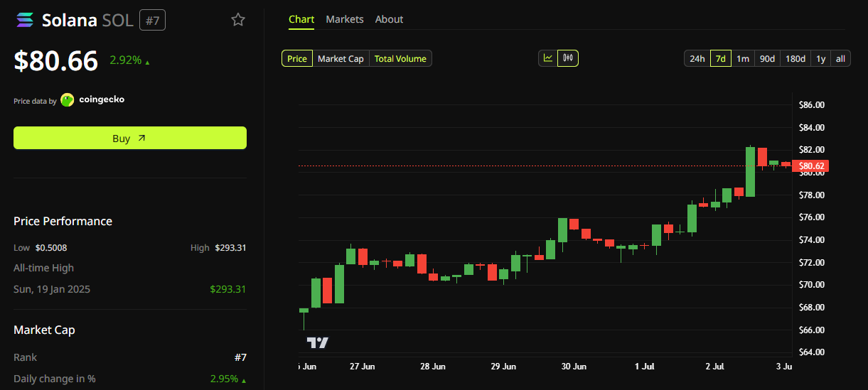Set chart range to 24h
This screenshot has width=868, height=390.
(x=697, y=58)
